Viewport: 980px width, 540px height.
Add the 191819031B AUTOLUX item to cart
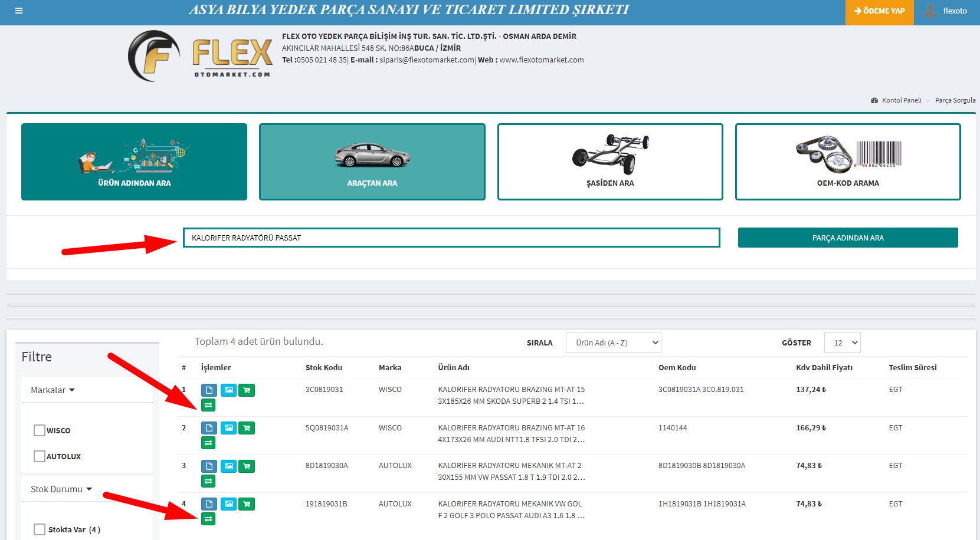click(247, 504)
